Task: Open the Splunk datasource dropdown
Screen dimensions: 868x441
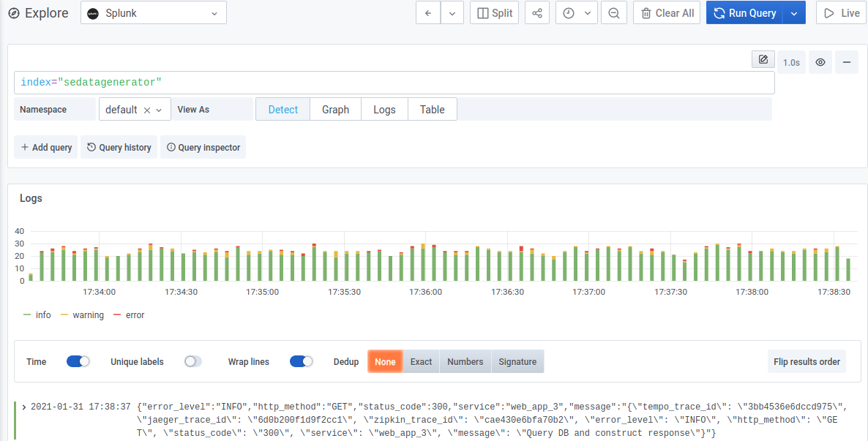Action: (x=153, y=12)
